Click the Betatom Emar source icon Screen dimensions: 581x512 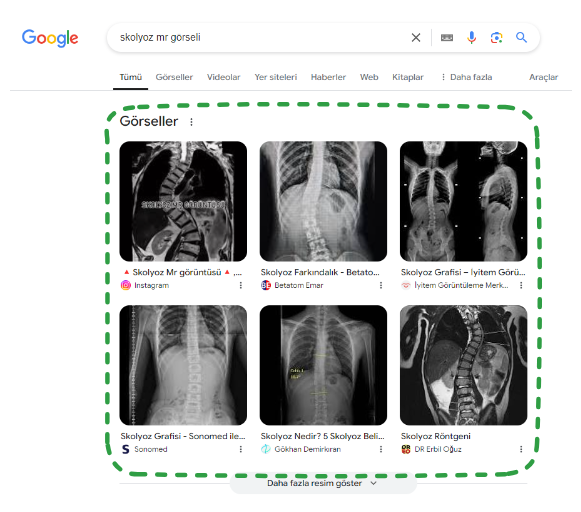(x=266, y=285)
